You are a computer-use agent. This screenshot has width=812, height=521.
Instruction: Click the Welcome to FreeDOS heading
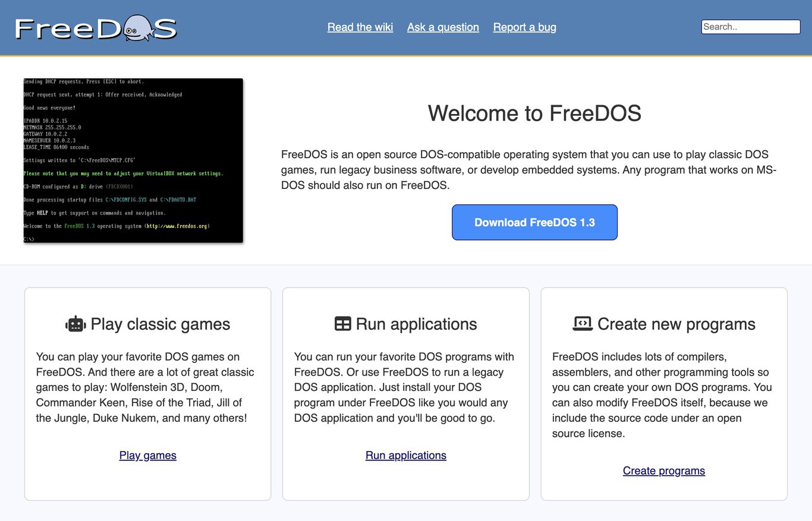(534, 113)
